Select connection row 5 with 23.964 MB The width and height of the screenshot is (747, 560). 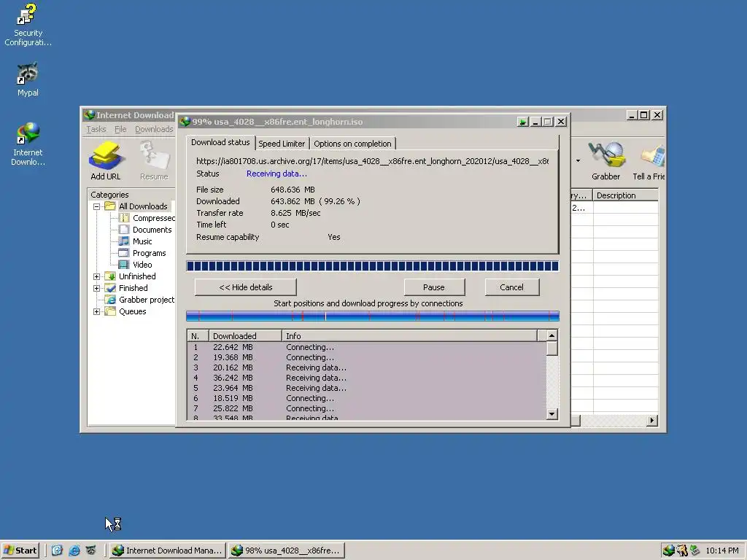[x=367, y=388]
